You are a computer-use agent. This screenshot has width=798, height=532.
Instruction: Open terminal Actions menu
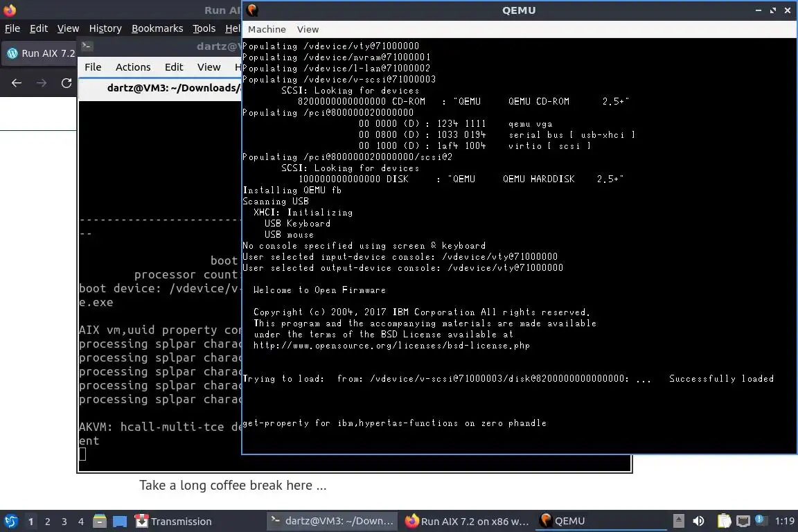133,67
